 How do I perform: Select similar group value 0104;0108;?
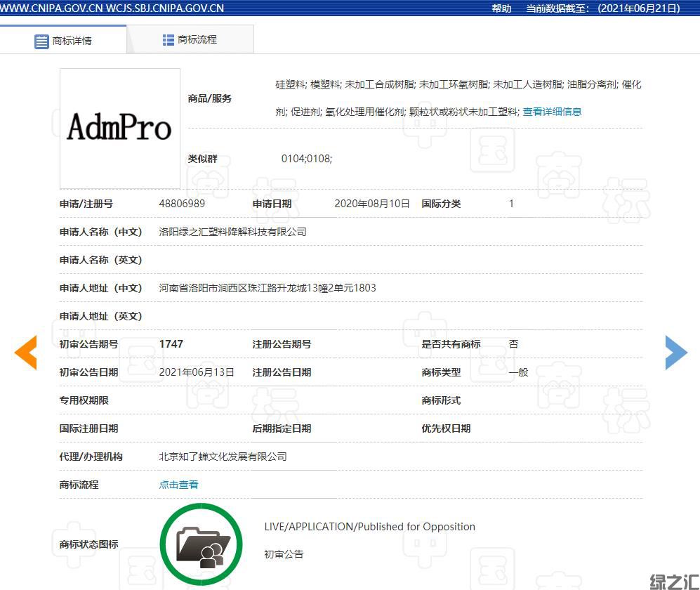click(x=307, y=159)
